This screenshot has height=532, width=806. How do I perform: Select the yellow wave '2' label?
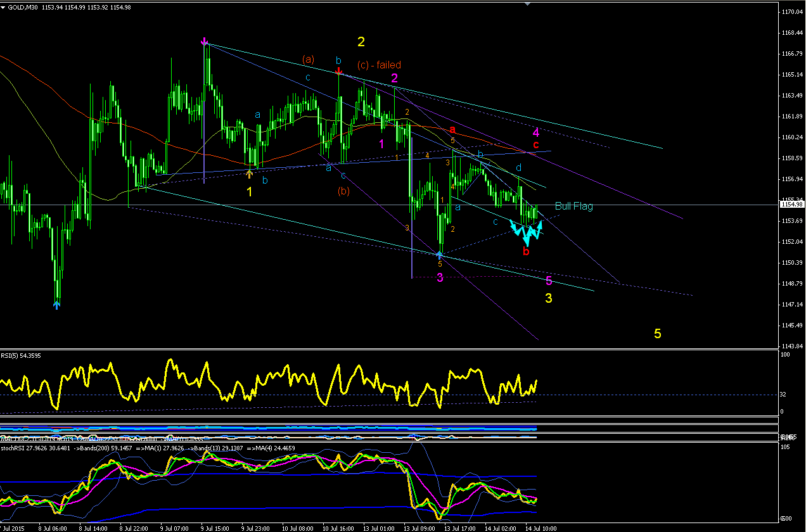[x=361, y=42]
